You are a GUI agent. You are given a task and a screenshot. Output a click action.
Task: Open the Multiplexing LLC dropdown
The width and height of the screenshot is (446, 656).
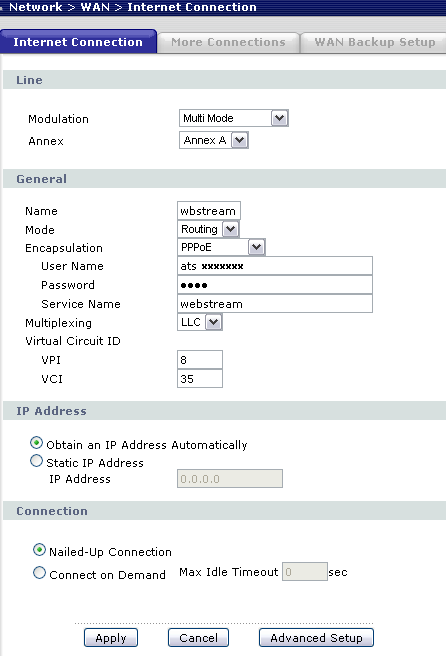pyautogui.click(x=200, y=322)
